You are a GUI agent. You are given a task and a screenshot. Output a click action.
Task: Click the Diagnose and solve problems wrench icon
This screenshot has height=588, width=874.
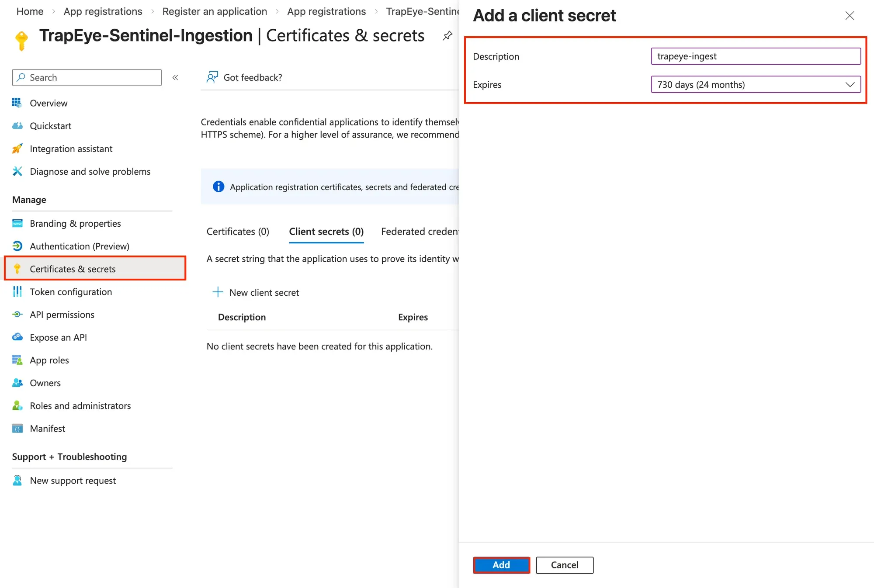tap(17, 171)
